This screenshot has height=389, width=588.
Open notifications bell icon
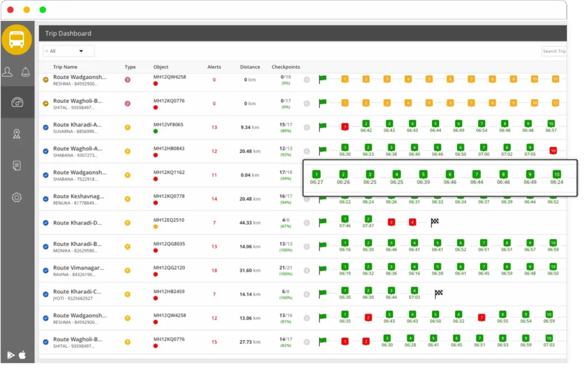coord(25,72)
